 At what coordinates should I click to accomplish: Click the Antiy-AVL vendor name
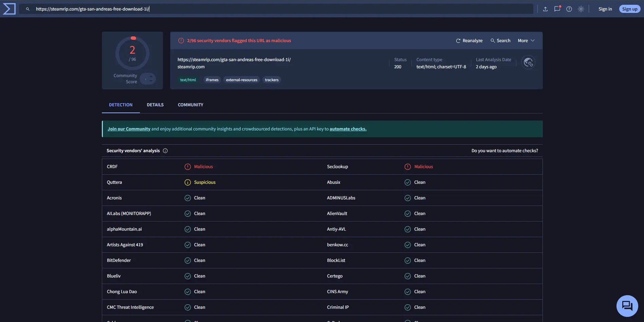tap(336, 229)
